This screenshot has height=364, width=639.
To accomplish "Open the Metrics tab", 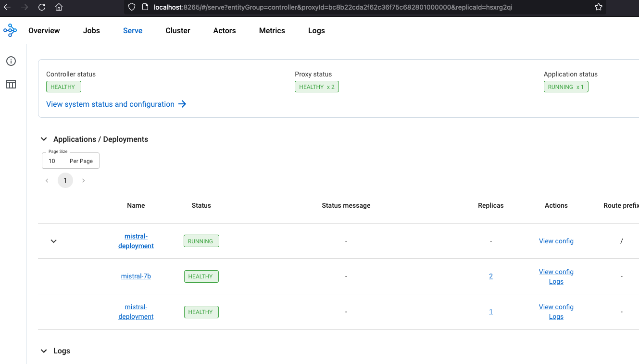I will coord(272,31).
